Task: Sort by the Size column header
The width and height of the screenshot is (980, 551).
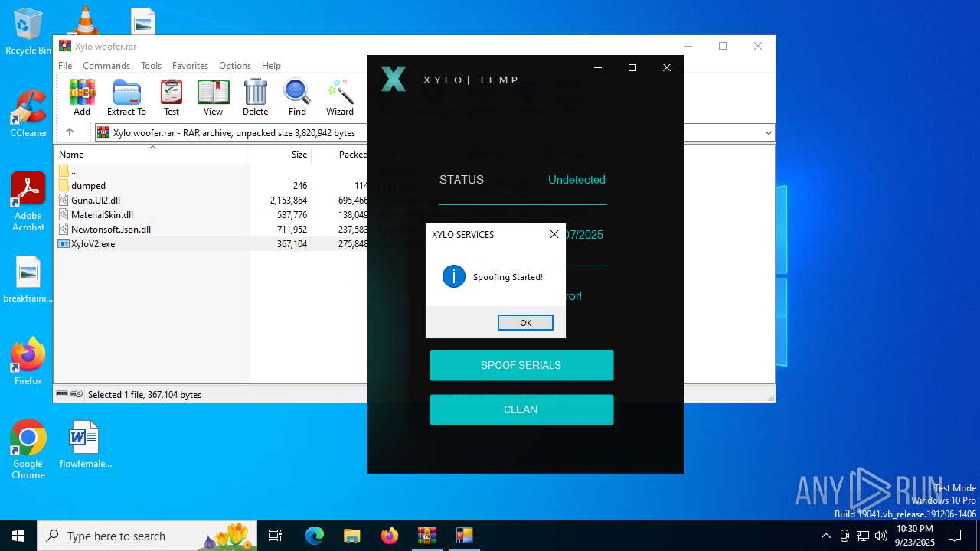Action: click(281, 155)
